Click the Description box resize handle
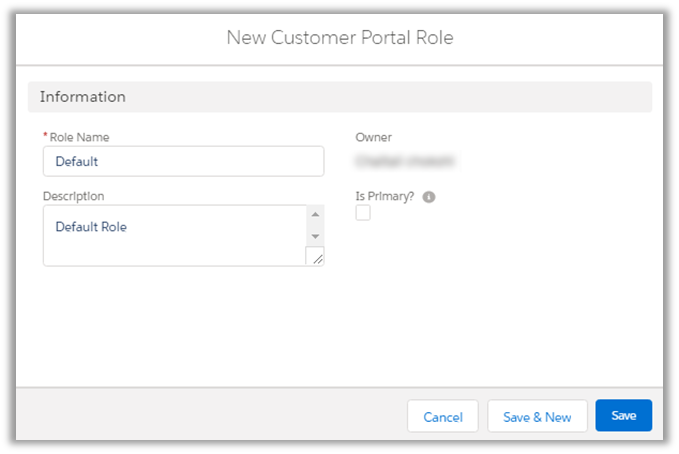679x454 pixels. 317,258
